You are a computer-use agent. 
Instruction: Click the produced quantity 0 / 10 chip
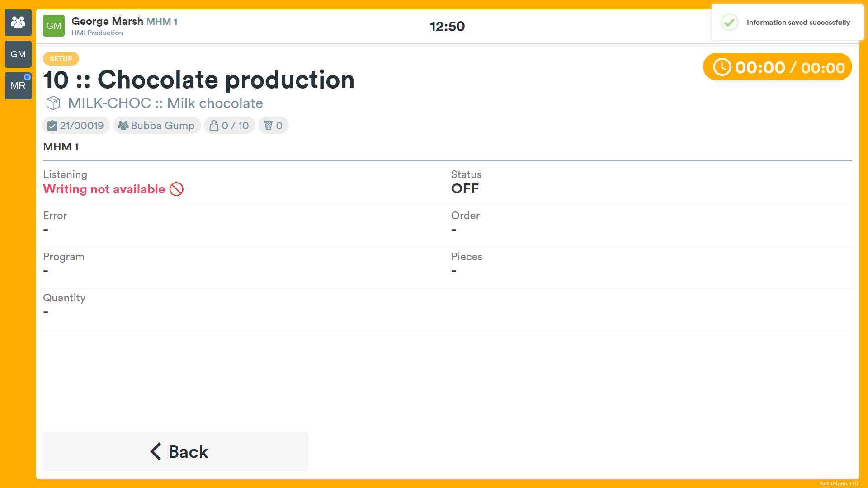pyautogui.click(x=230, y=126)
